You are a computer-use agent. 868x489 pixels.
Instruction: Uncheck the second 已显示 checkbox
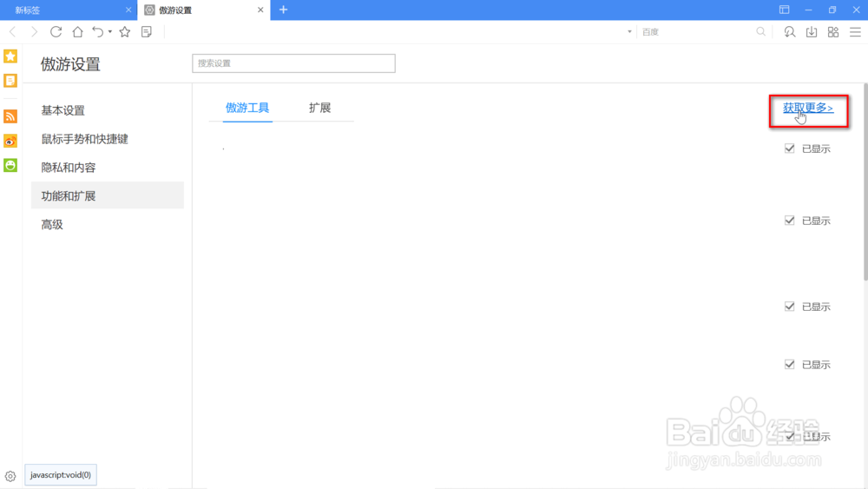(x=789, y=221)
